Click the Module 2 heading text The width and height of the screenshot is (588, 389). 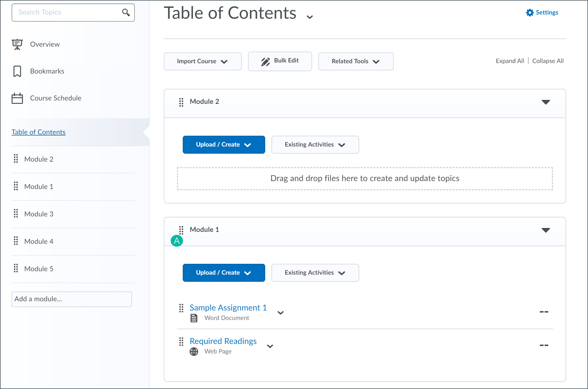[204, 101]
